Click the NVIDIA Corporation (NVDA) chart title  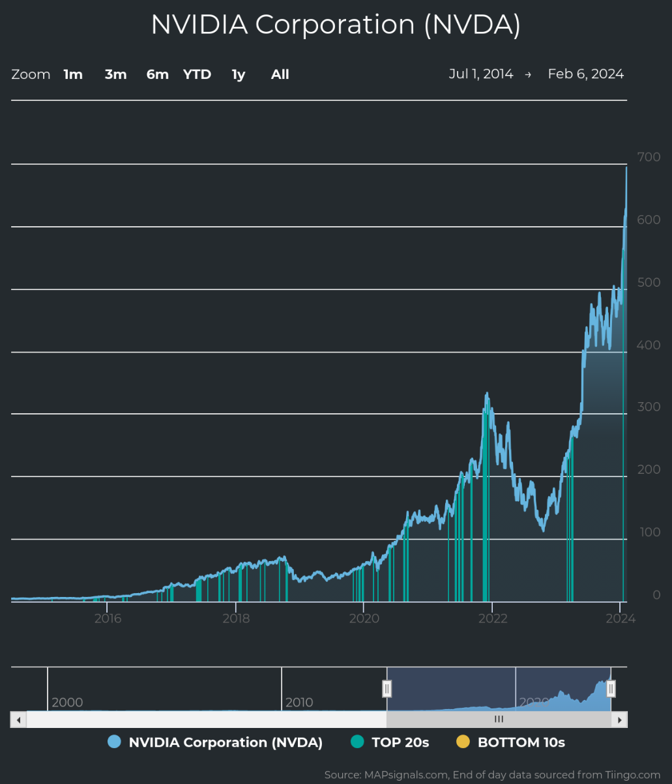336,25
